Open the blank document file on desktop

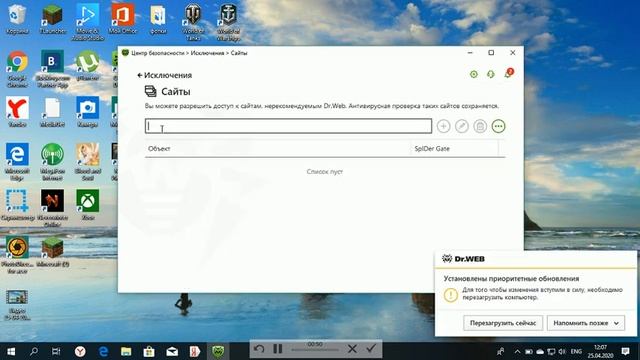pos(52,112)
